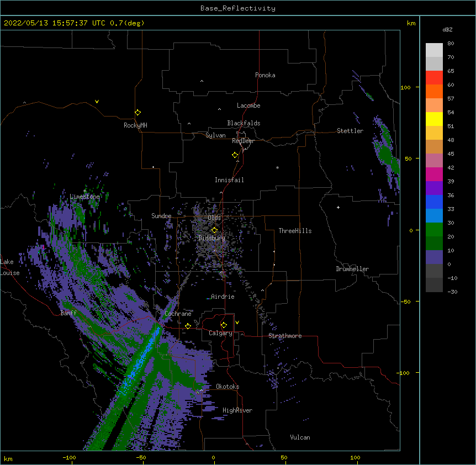Click the Ponoka city label
Screen dimensions: 476x465
click(265, 75)
